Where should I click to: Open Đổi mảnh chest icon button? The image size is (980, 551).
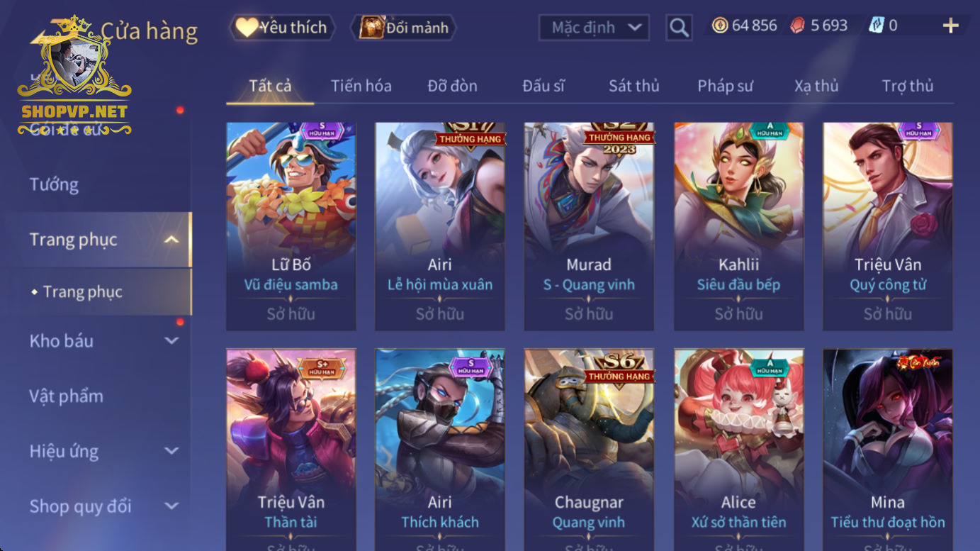[404, 28]
